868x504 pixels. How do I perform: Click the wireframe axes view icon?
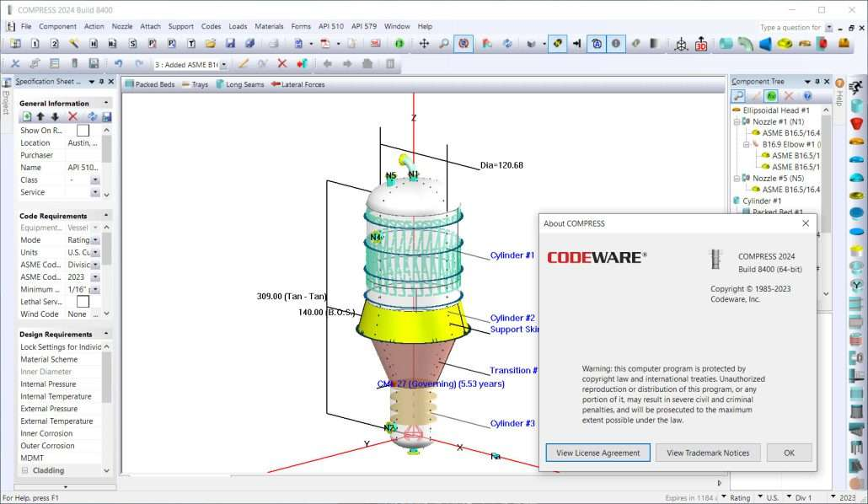coord(681,44)
